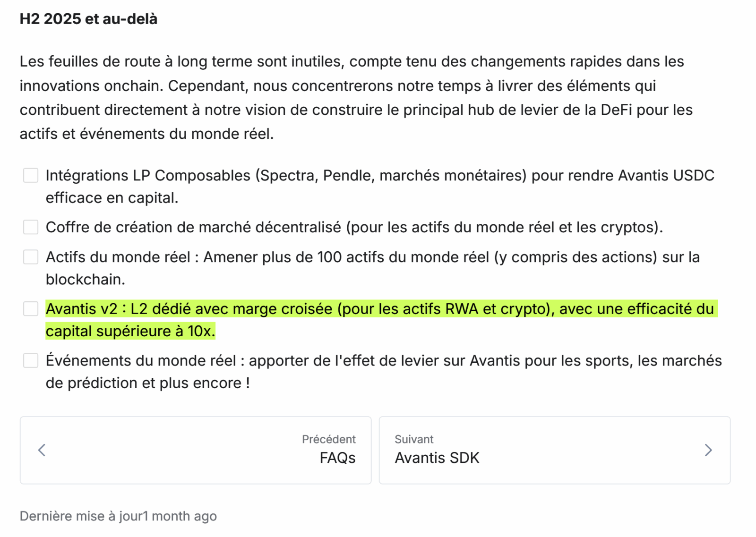The width and height of the screenshot is (756, 537).
Task: Check the 'Intégrations LP Composables' checkbox
Action: pyautogui.click(x=30, y=175)
